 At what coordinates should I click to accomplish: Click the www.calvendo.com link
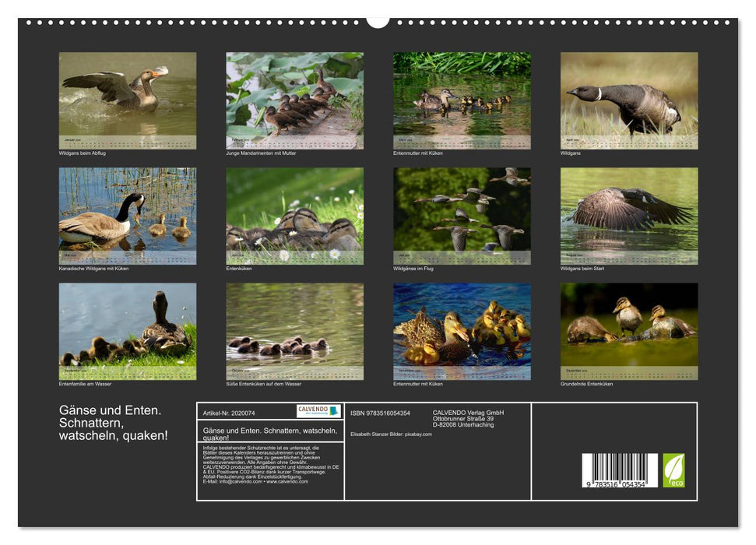point(289,482)
